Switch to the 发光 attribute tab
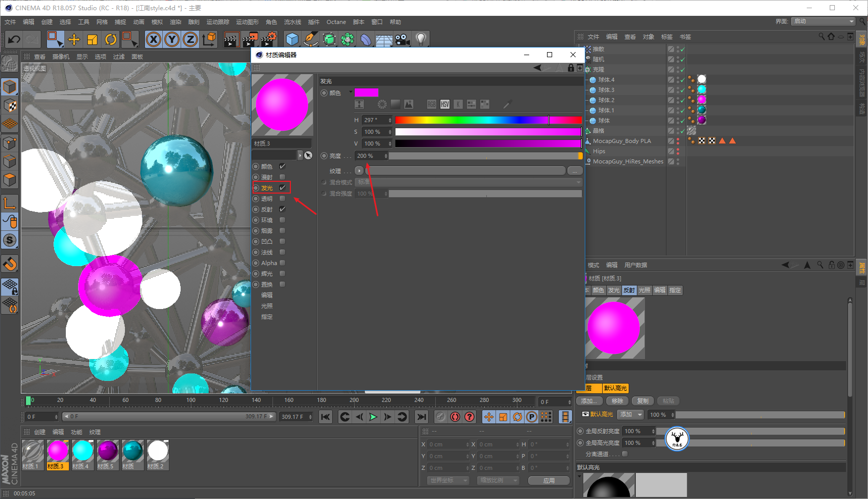This screenshot has width=868, height=499. 614,290
